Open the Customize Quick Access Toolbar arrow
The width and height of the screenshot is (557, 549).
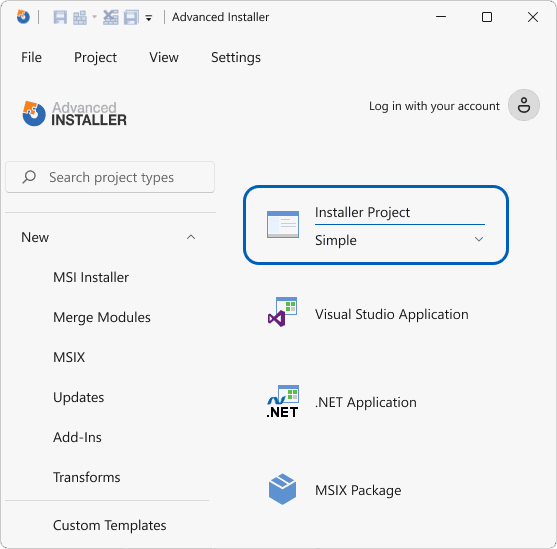point(149,18)
